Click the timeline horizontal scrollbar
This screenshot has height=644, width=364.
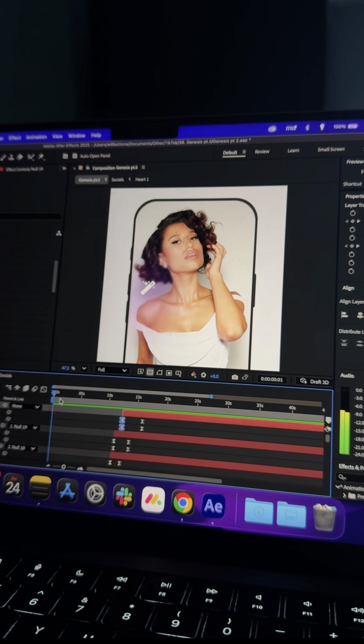(x=154, y=475)
